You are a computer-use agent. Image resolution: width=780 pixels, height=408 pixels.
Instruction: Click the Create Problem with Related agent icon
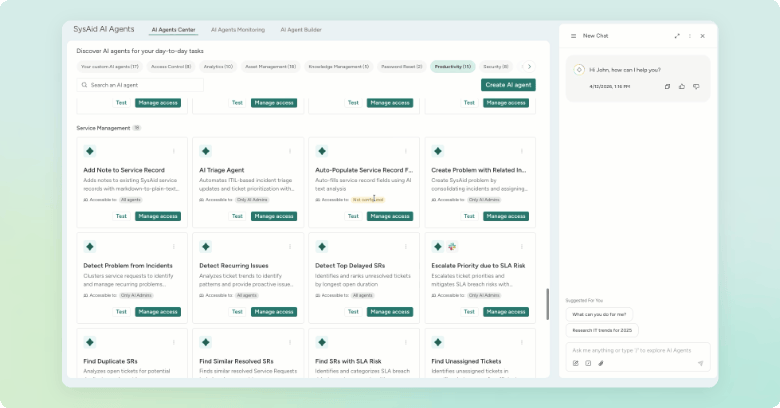[x=438, y=151]
